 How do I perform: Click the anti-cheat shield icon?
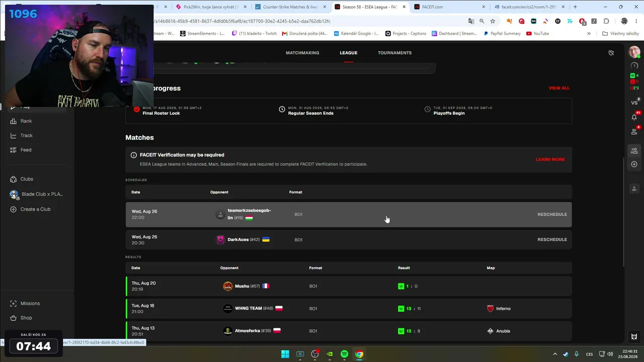click(x=611, y=53)
